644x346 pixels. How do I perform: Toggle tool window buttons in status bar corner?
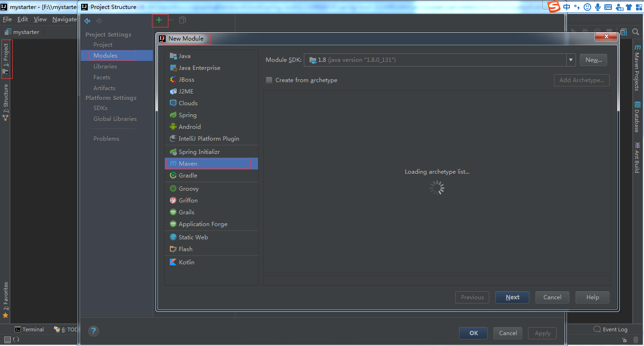pos(8,339)
